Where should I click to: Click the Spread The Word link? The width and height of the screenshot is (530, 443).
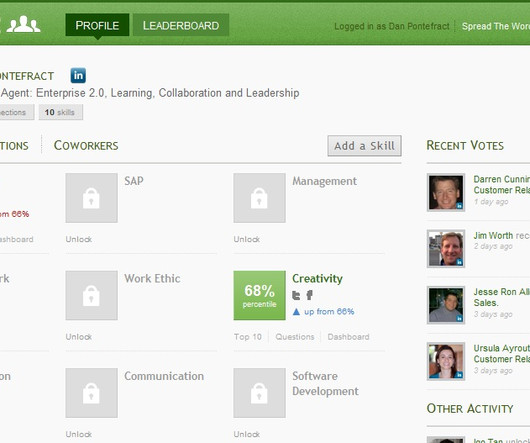click(496, 26)
